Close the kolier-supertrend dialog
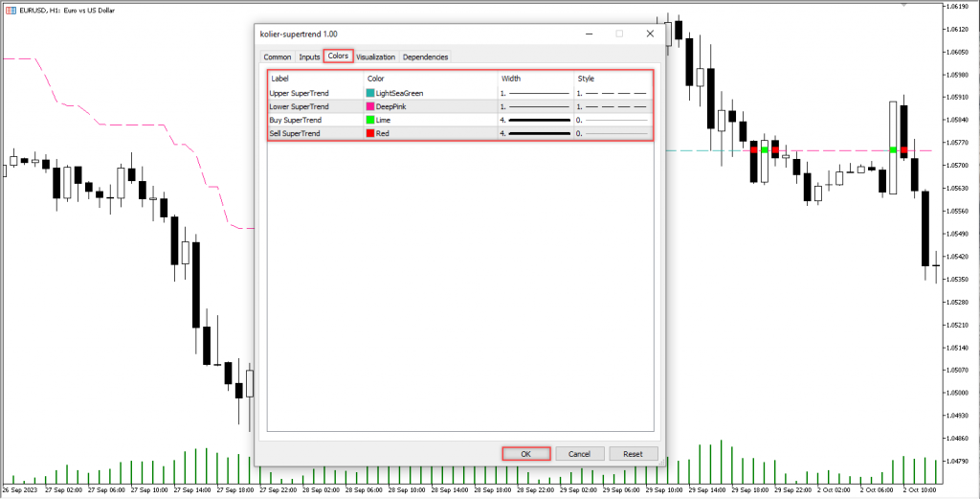The image size is (980, 499). pyautogui.click(x=650, y=34)
